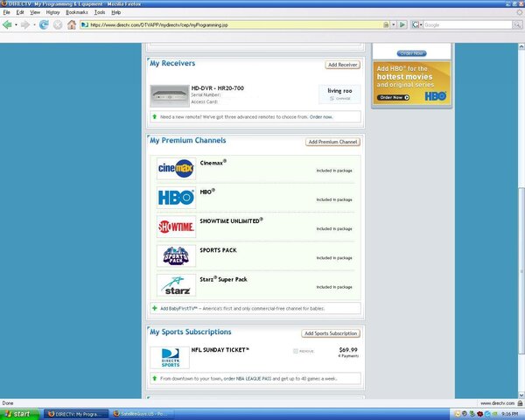This screenshot has width=525, height=420.
Task: Click the Add Receiver button
Action: pyautogui.click(x=342, y=65)
